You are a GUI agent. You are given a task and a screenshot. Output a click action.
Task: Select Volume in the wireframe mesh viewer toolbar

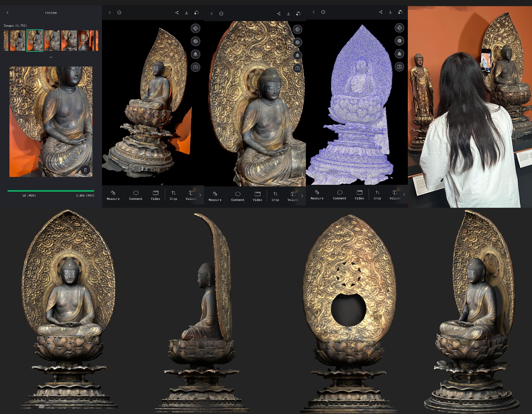(x=395, y=195)
